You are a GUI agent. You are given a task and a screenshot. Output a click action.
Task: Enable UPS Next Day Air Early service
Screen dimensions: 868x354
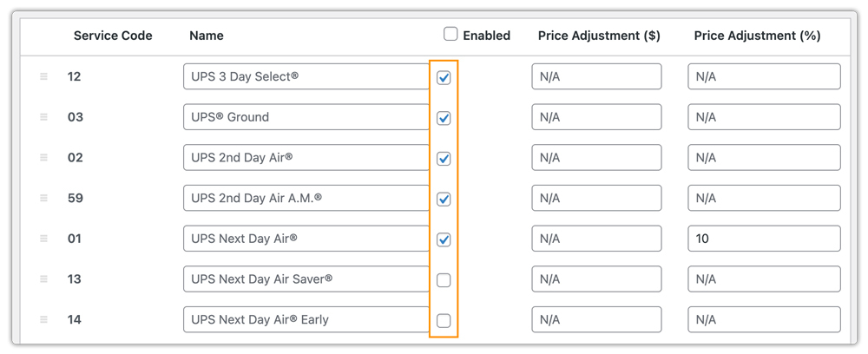(444, 320)
